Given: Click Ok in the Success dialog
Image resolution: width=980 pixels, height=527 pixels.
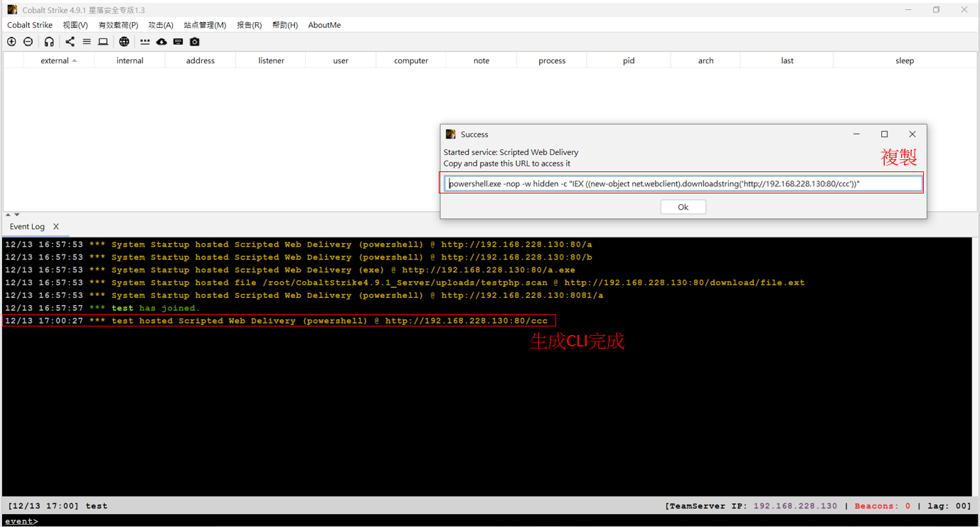Looking at the screenshot, I should (683, 207).
